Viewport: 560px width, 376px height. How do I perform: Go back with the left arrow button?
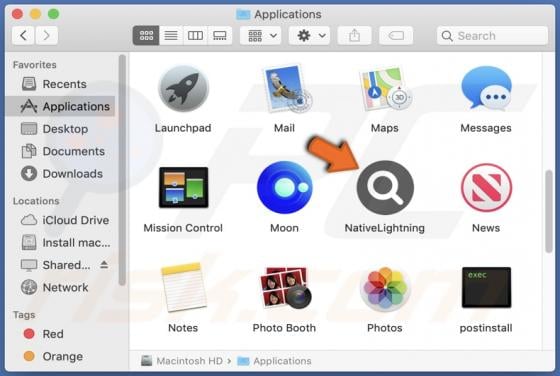23,35
